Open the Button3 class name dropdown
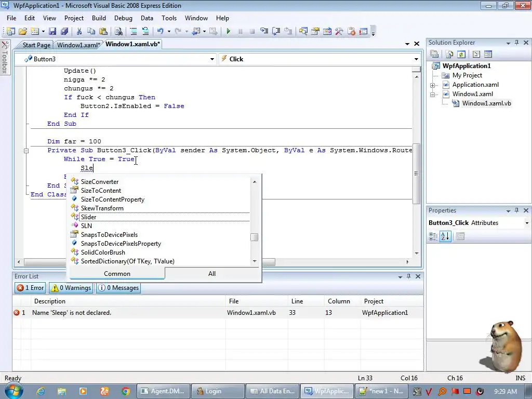 212,59
